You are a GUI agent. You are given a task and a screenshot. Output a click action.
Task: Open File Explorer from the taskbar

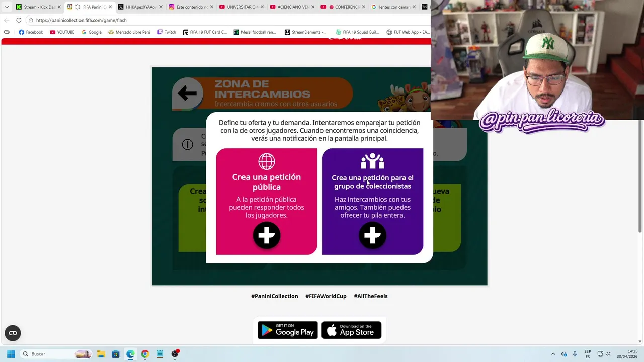[101, 354]
